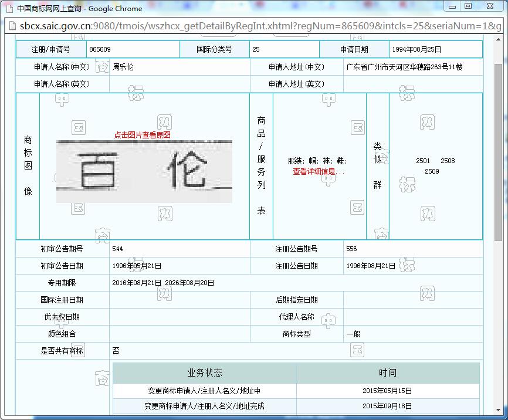The height and width of the screenshot is (420, 508).
Task: Click applicant name 周乐伦
Action: [123, 67]
